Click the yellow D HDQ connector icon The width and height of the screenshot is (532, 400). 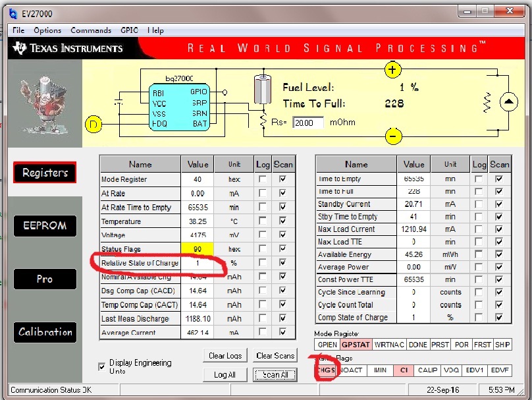coord(93,125)
